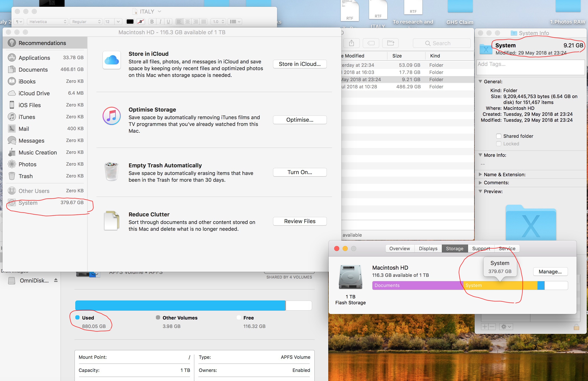Center text in TextEdit toolbar
The width and height of the screenshot is (588, 381).
187,22
